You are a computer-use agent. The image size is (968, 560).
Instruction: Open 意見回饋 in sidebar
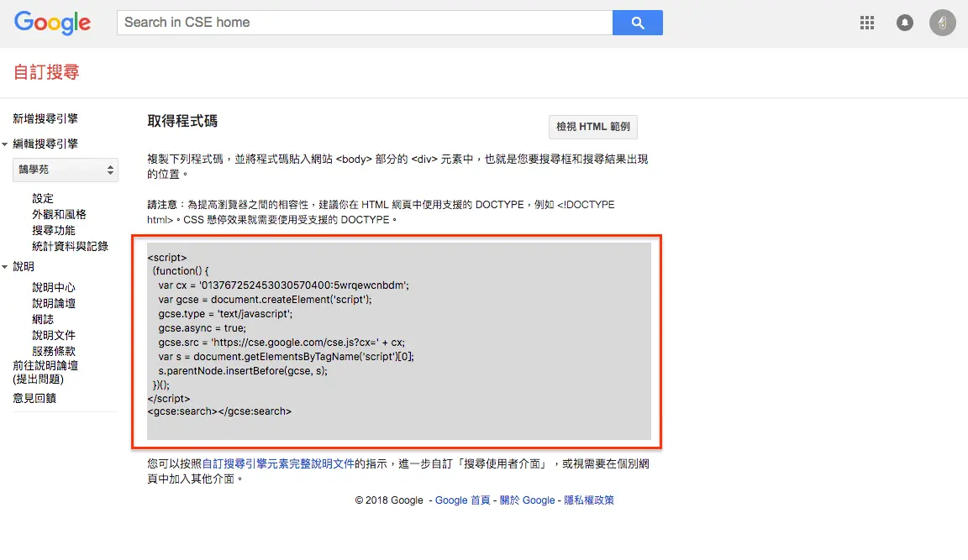(34, 399)
